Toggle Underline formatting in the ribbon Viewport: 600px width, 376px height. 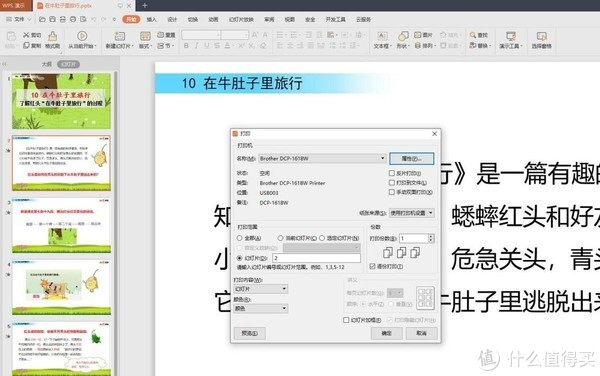[207, 46]
